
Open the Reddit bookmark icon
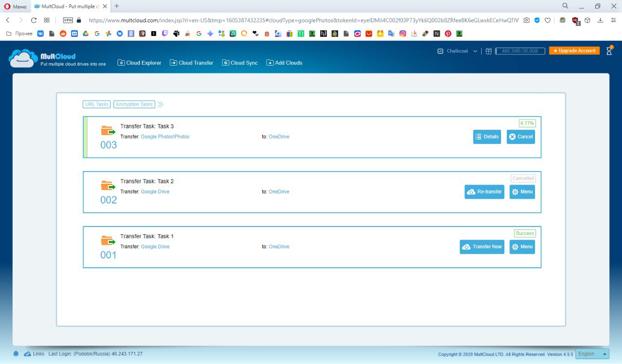pyautogui.click(x=63, y=34)
